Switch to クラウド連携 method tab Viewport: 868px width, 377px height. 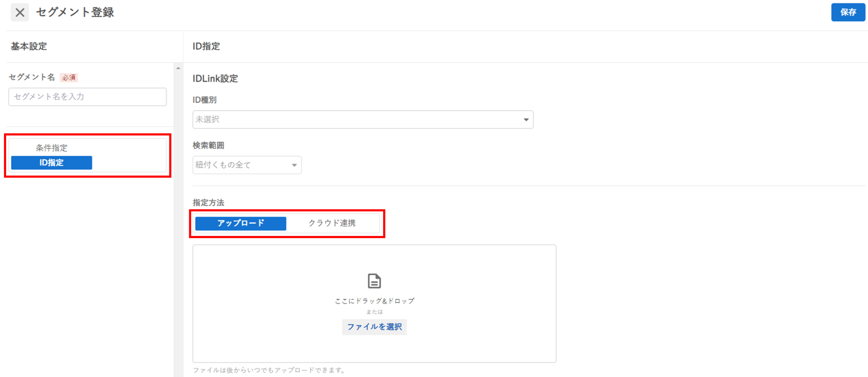point(332,223)
